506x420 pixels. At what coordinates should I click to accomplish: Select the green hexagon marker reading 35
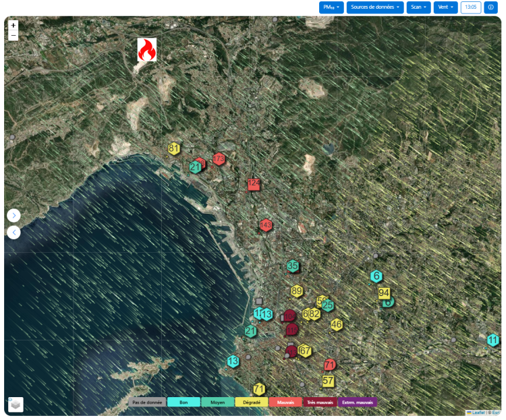pyautogui.click(x=292, y=266)
